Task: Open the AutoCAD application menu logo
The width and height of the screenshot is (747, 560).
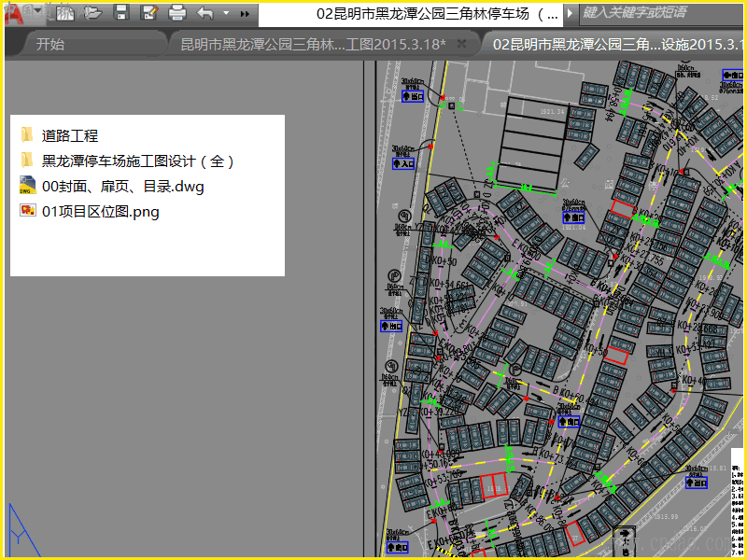Action: (x=13, y=12)
